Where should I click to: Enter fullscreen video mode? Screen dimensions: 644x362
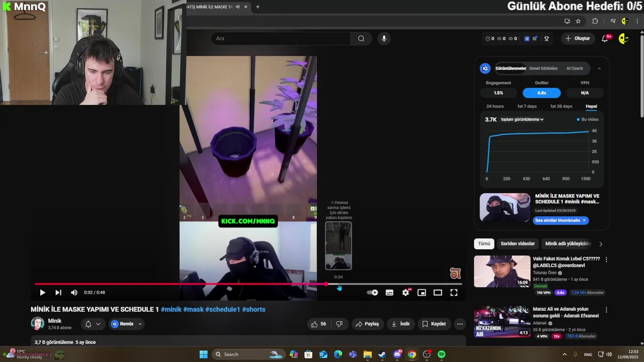click(x=454, y=293)
